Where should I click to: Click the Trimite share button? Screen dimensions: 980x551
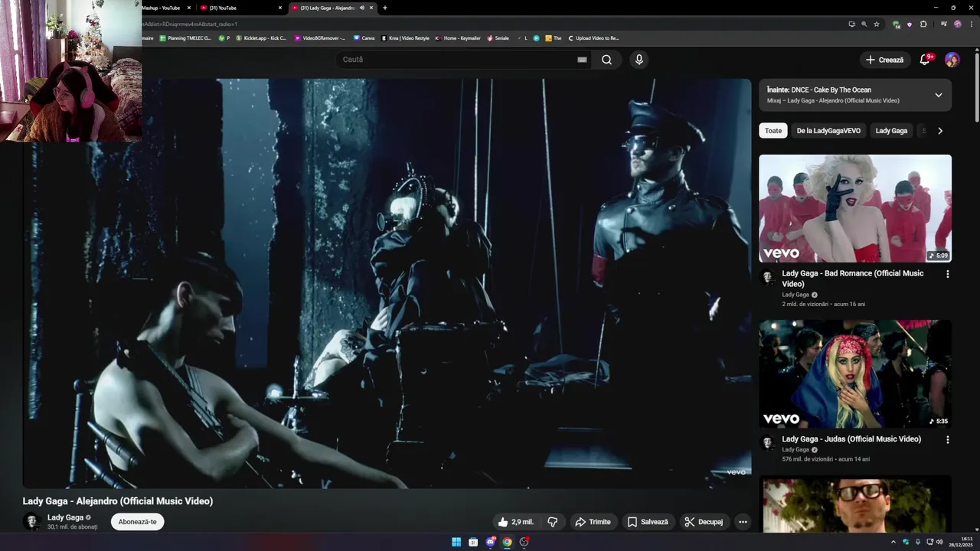click(x=593, y=522)
